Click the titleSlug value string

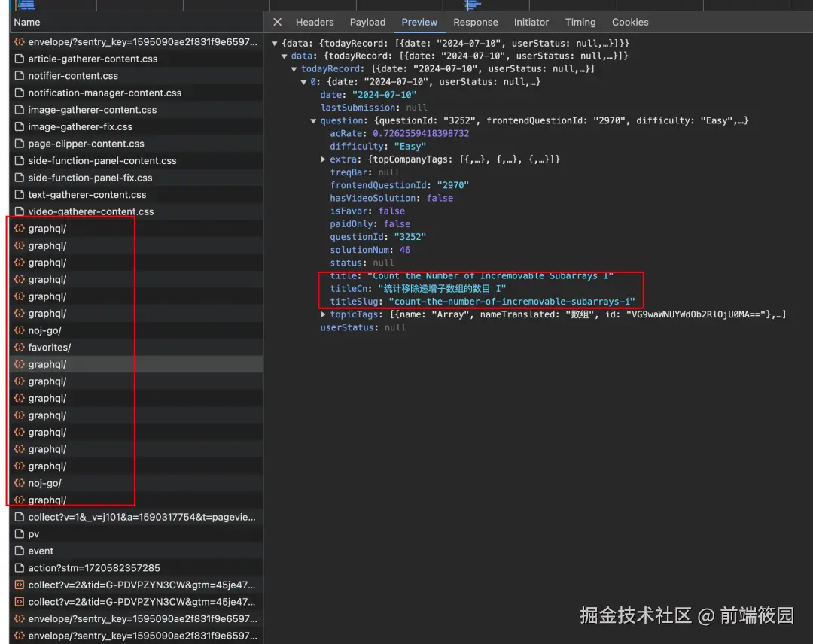click(x=512, y=302)
